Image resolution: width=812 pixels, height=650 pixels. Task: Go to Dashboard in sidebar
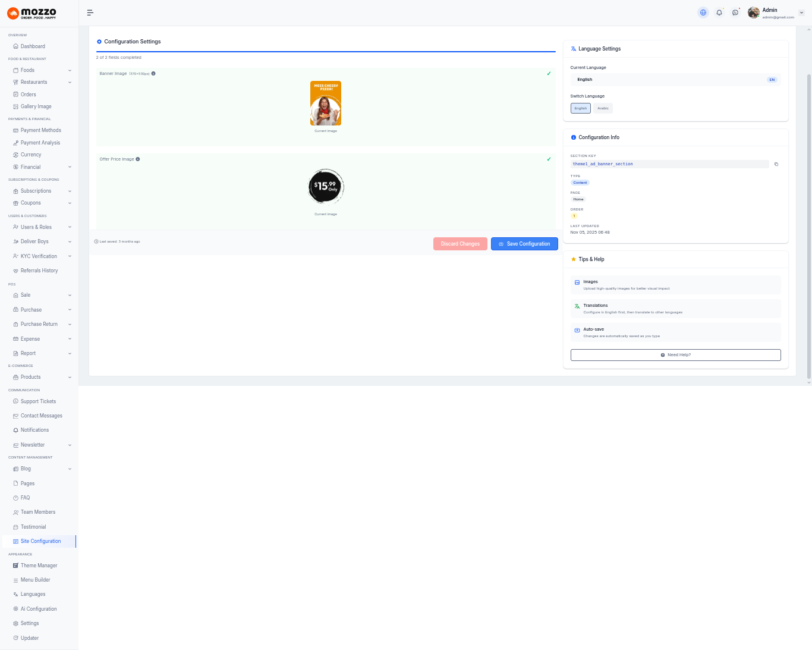tap(33, 46)
